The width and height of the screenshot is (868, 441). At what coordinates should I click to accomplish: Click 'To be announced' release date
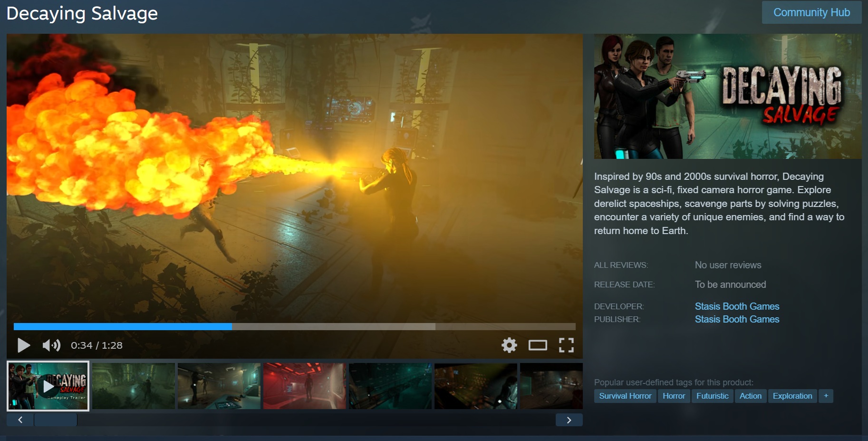coord(730,284)
